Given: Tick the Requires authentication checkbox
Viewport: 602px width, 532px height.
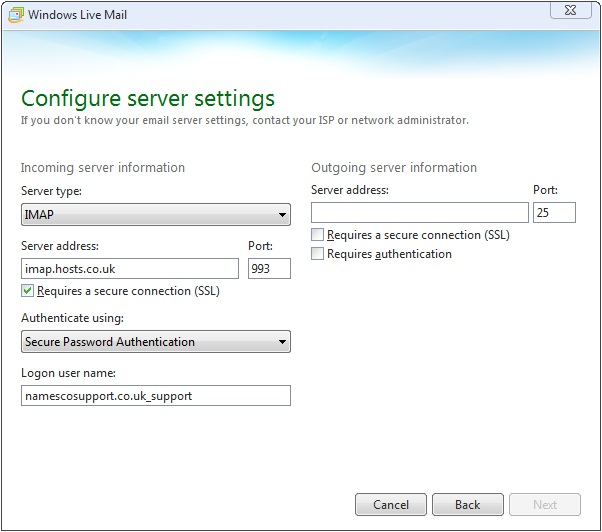Looking at the screenshot, I should tap(317, 254).
